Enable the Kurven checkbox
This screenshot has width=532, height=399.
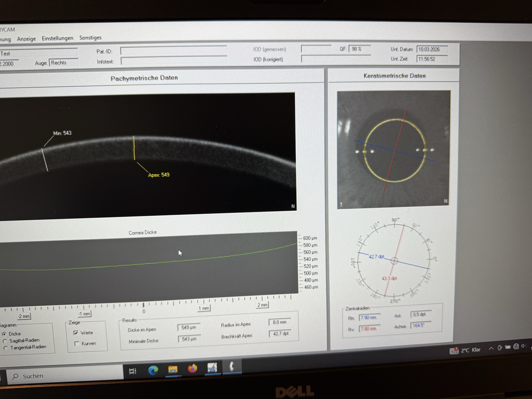click(x=77, y=343)
